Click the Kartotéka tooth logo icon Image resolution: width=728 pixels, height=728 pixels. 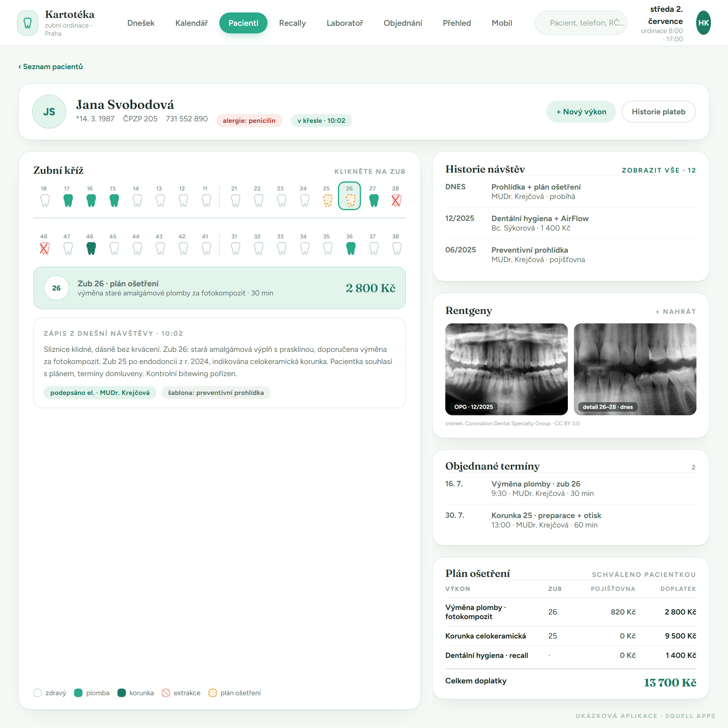click(x=28, y=23)
